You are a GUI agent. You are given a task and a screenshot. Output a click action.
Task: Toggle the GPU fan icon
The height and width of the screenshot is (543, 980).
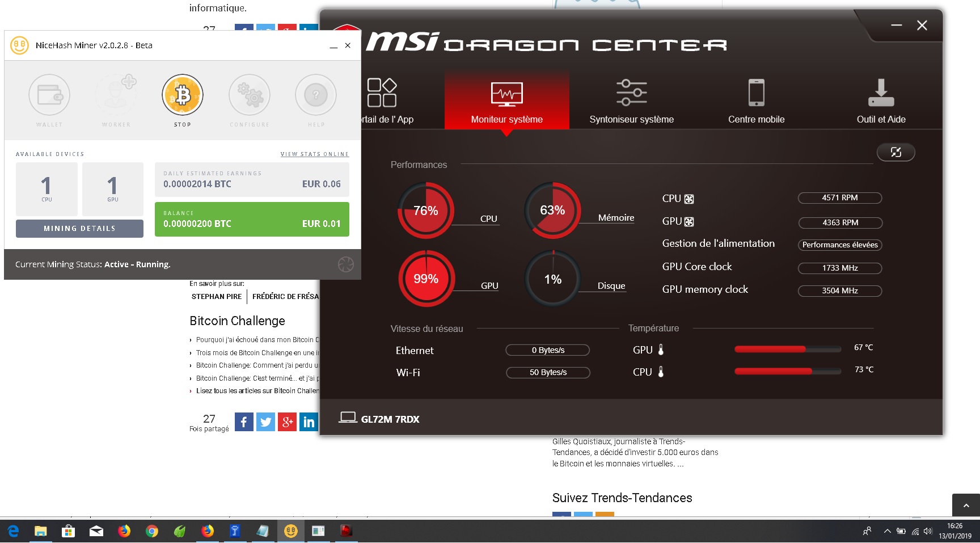coord(689,222)
